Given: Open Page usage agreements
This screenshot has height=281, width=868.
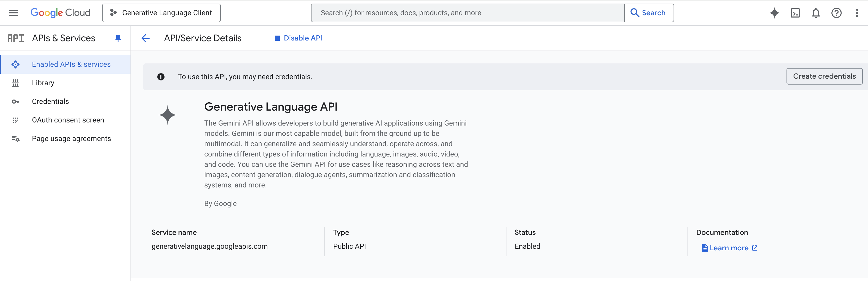Looking at the screenshot, I should 71,138.
